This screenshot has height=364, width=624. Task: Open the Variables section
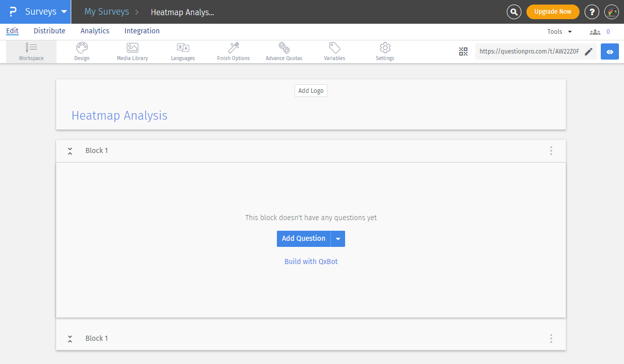click(334, 50)
